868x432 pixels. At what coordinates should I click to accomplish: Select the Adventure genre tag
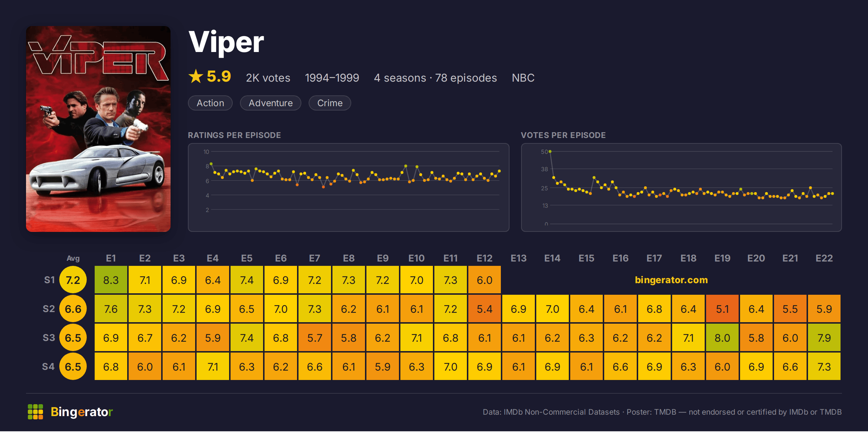pos(271,103)
